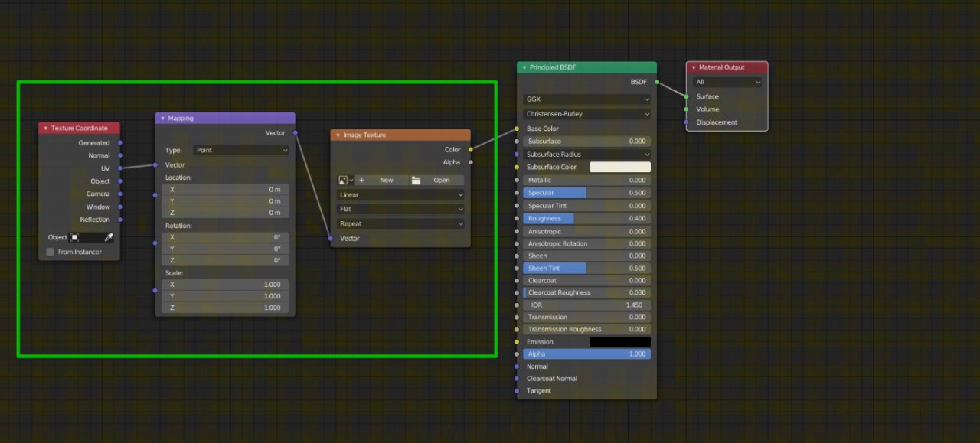Click the Scale Z field in Mapping
The height and width of the screenshot is (443, 980).
pos(225,308)
